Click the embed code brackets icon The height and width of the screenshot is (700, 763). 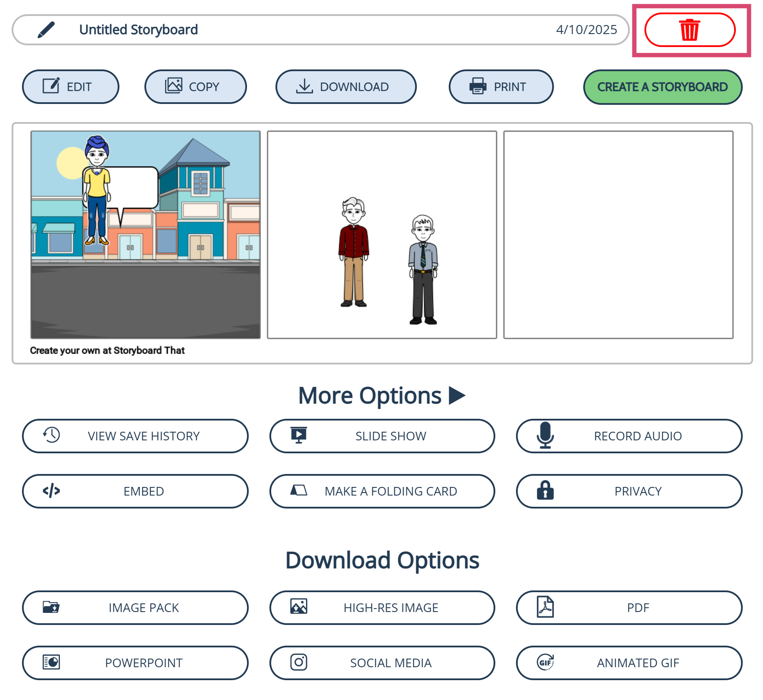pyautogui.click(x=51, y=490)
